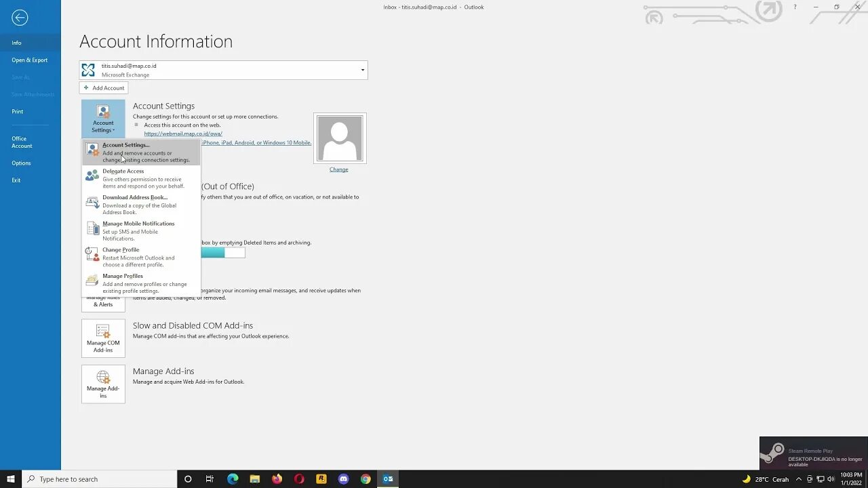The width and height of the screenshot is (868, 488).
Task: Click Exit in the sidebar
Action: tap(30, 180)
